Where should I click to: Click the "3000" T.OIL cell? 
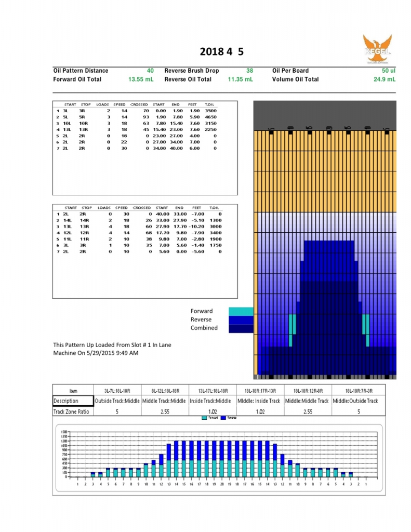pyautogui.click(x=216, y=227)
